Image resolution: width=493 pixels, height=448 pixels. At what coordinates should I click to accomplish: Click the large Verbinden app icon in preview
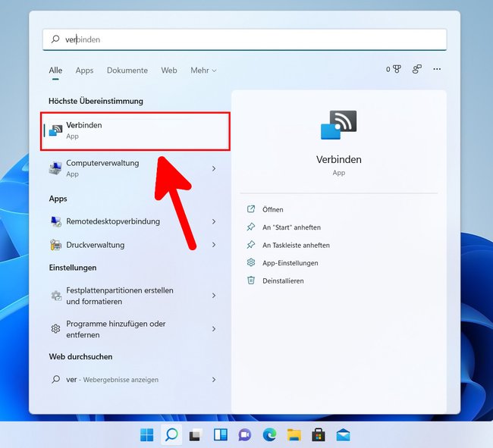point(338,125)
